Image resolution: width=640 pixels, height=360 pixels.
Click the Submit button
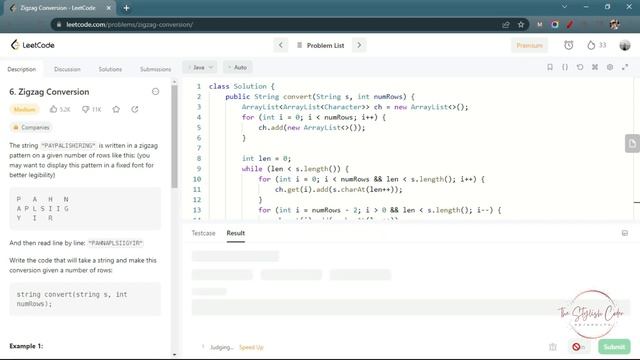614,347
